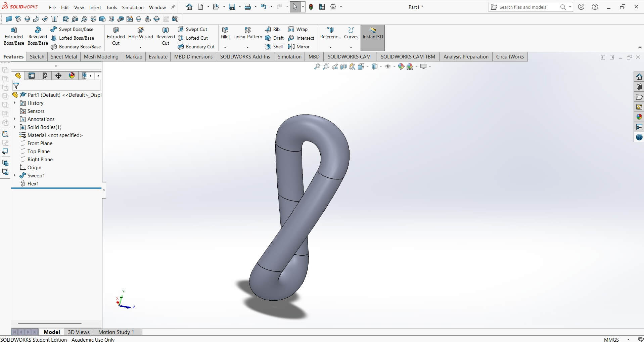The width and height of the screenshot is (644, 342).
Task: Open the DisplayManager tab icon
Action: (x=72, y=76)
